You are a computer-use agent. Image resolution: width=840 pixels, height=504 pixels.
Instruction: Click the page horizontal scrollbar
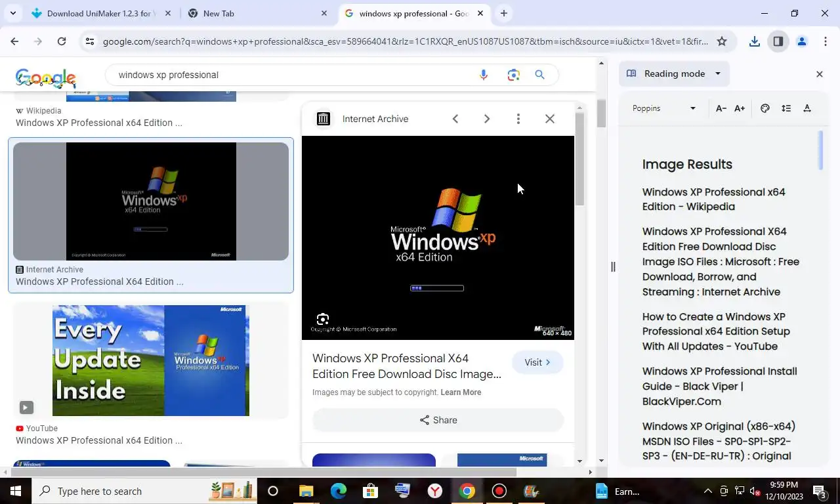click(262, 472)
